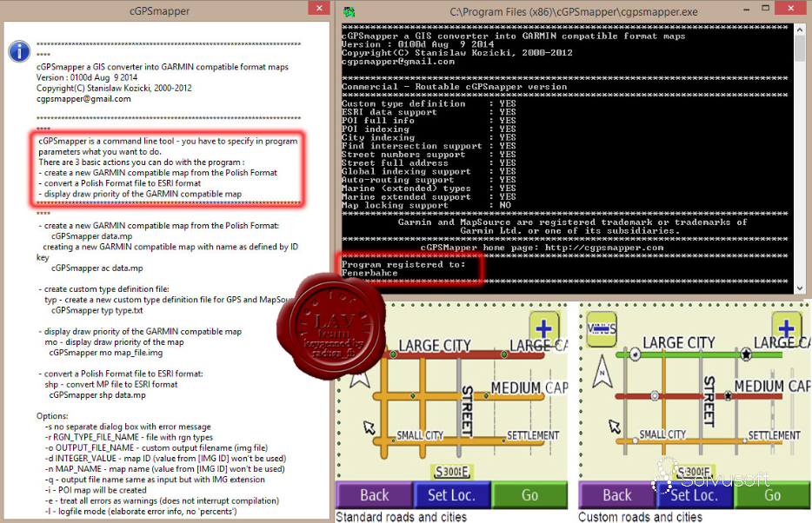The image size is (812, 523).
Task: Click the '-n MAP_NAME' option line
Action: [164, 469]
